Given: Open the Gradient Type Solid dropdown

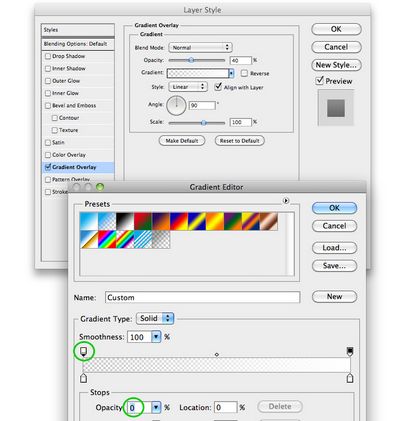Looking at the screenshot, I should tap(155, 318).
